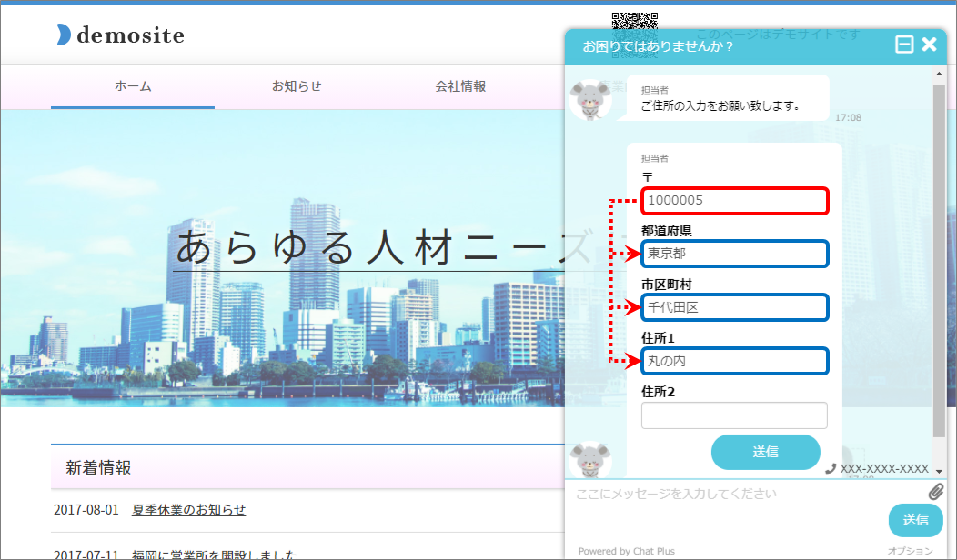Open the ホーム tab

pyautogui.click(x=133, y=86)
